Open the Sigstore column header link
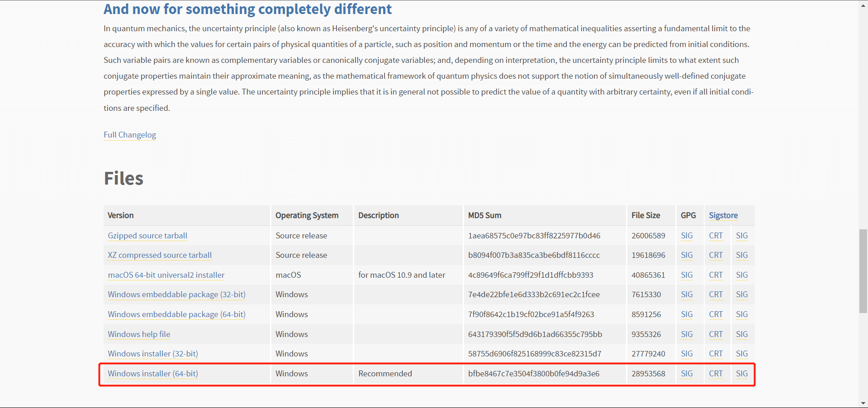This screenshot has height=408, width=868. [723, 215]
